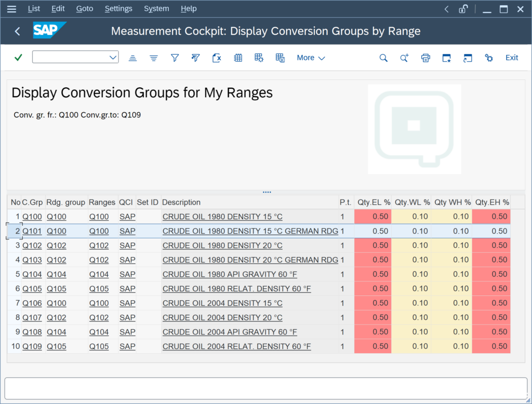Click CRUDE OIL 1980 RELAT. DENSITY 60 °F description
This screenshot has height=404, width=532.
point(236,289)
